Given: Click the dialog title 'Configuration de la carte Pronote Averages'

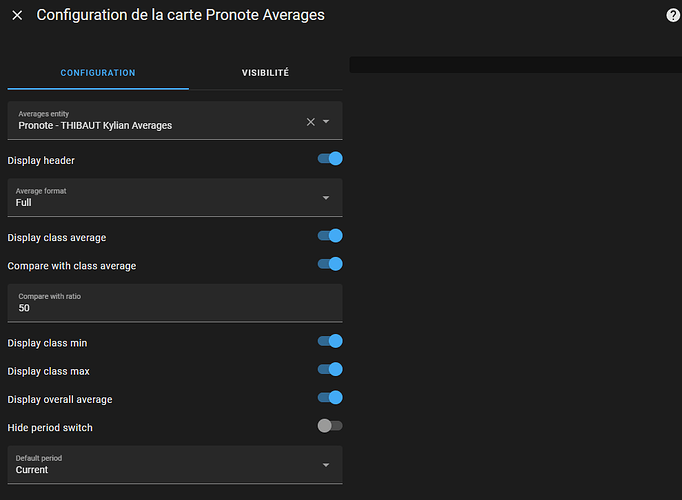Looking at the screenshot, I should (x=181, y=15).
